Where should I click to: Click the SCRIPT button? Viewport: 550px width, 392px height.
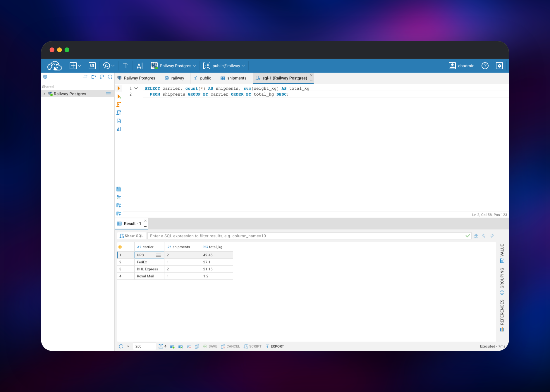[252, 346]
